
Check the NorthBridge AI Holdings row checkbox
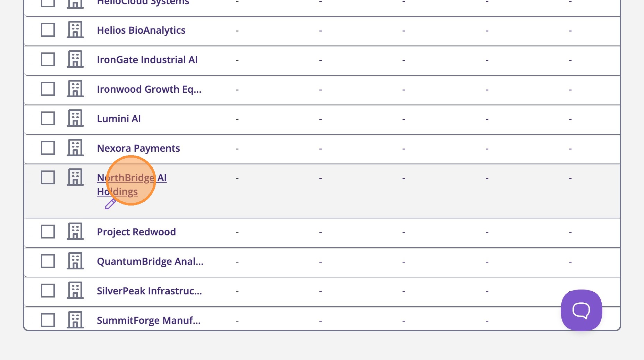click(48, 177)
